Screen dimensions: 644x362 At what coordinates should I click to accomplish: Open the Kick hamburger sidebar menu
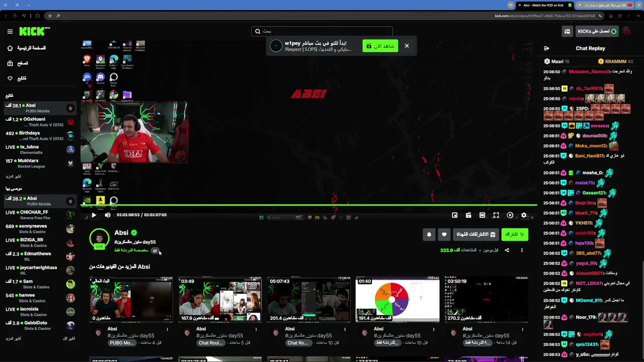[x=10, y=31]
